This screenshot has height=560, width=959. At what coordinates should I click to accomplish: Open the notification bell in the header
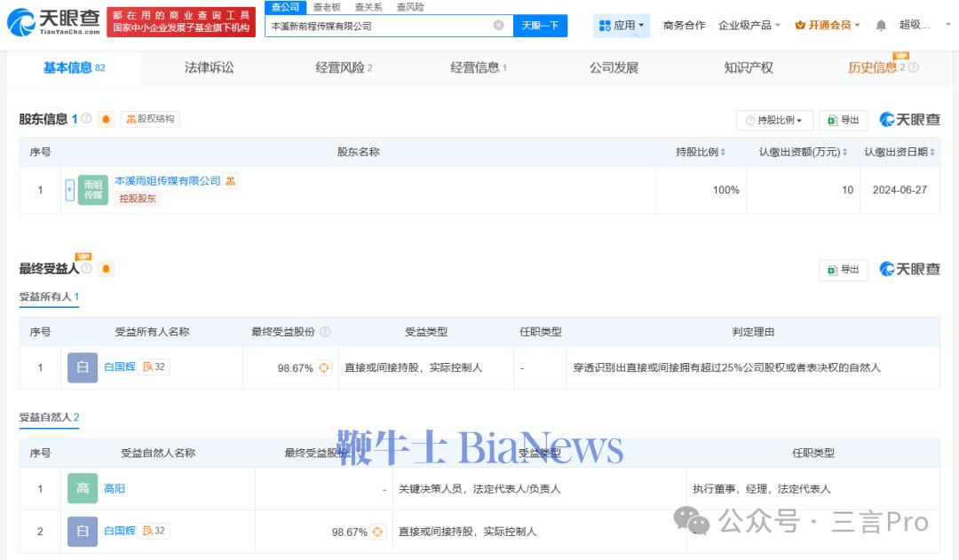pyautogui.click(x=881, y=25)
